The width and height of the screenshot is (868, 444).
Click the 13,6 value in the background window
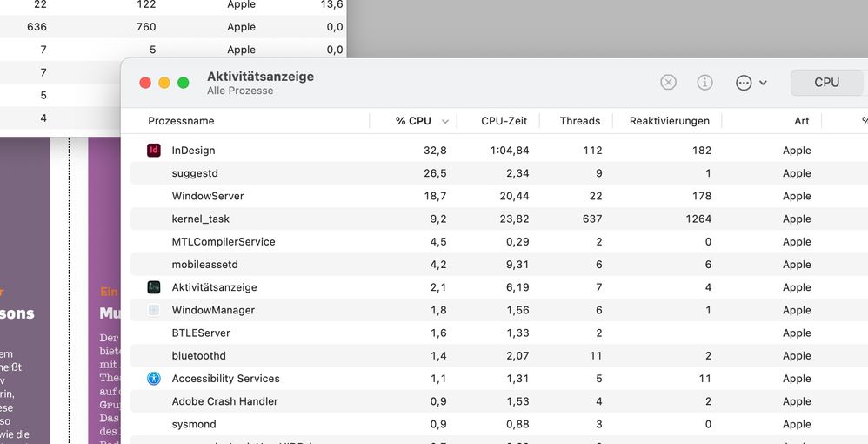tap(331, 5)
